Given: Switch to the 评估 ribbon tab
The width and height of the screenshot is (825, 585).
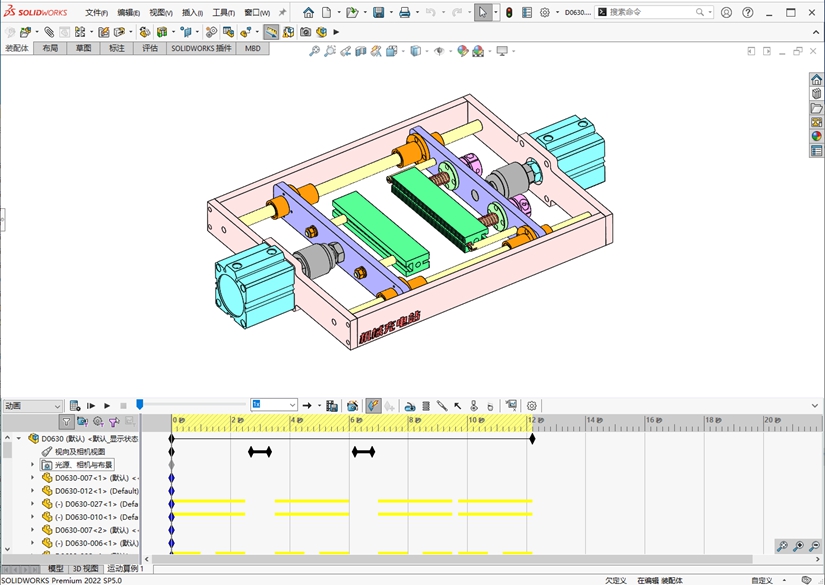Looking at the screenshot, I should point(150,48).
